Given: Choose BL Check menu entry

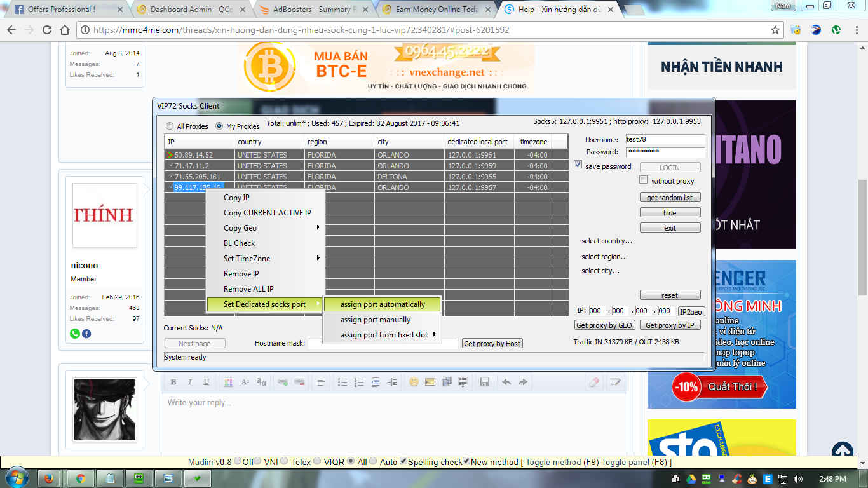Looking at the screenshot, I should coord(266,243).
